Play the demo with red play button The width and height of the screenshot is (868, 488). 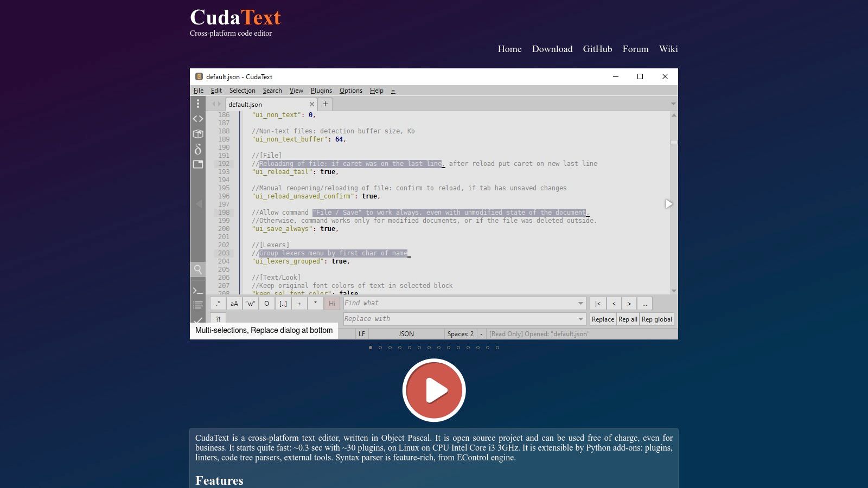pos(434,390)
